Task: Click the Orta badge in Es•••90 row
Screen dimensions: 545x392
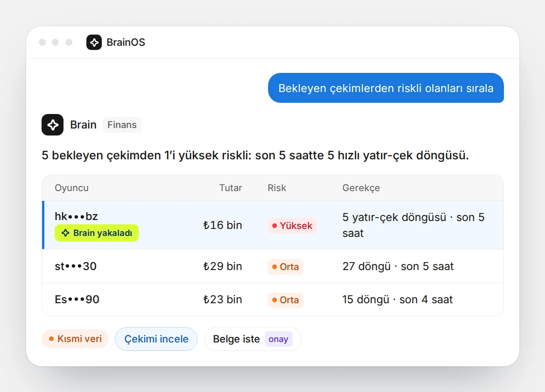Action: click(285, 300)
